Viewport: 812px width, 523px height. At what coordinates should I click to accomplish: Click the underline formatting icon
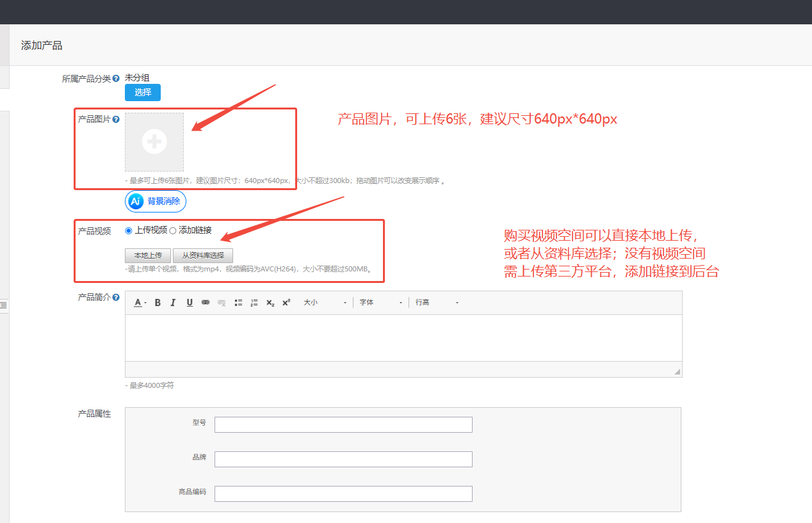[x=190, y=303]
